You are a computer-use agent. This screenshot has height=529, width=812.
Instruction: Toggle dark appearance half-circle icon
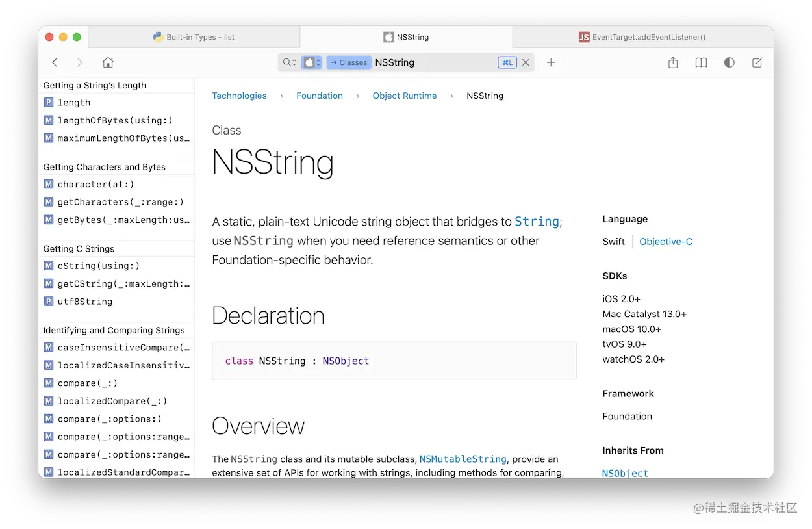coord(730,62)
